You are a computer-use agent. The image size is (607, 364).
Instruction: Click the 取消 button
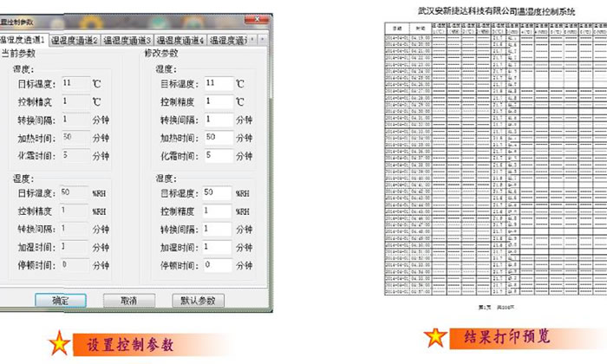(x=128, y=300)
